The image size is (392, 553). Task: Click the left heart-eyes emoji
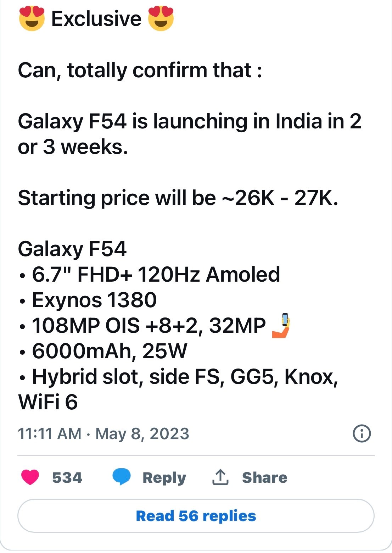(x=32, y=18)
